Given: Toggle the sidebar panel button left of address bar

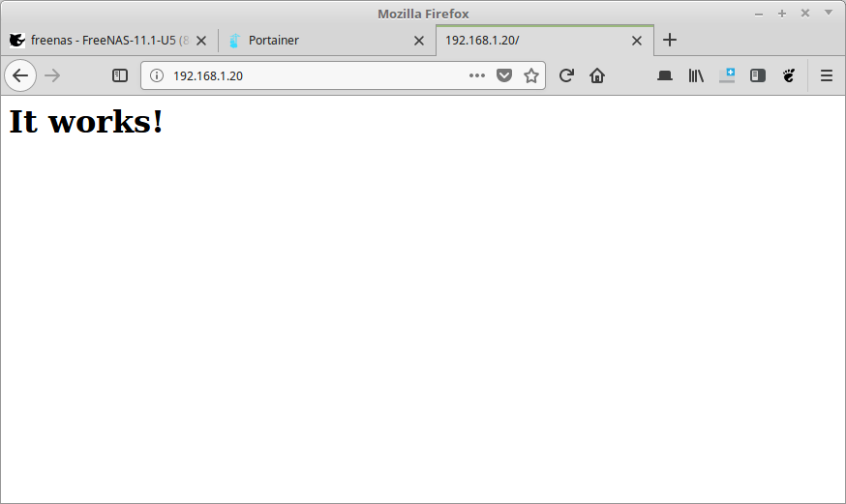Looking at the screenshot, I should [120, 75].
